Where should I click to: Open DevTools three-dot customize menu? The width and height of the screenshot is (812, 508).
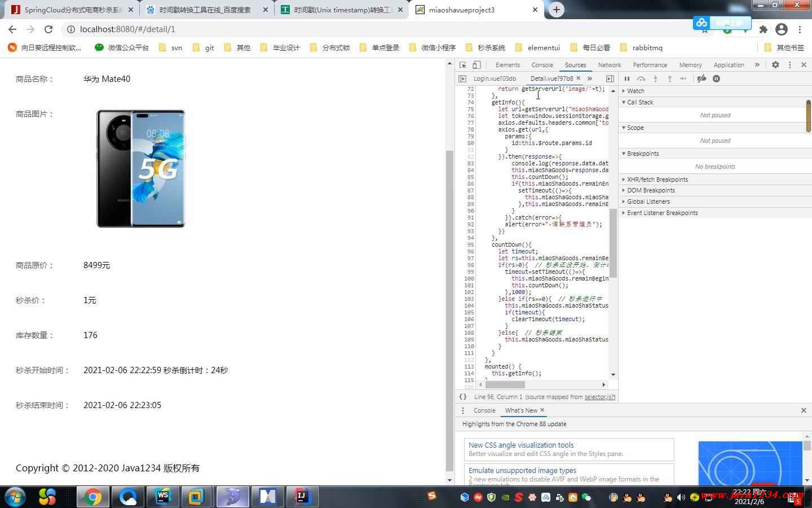[789, 65]
